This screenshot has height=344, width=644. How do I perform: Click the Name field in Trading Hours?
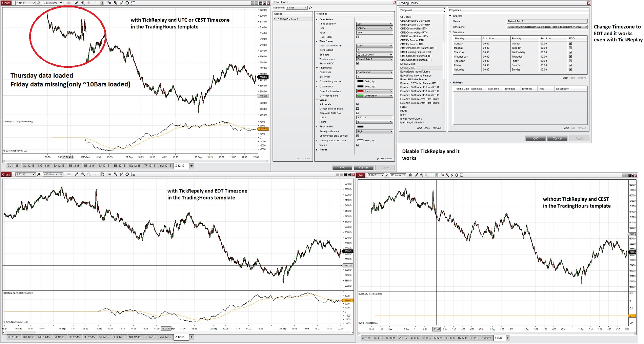(x=547, y=21)
